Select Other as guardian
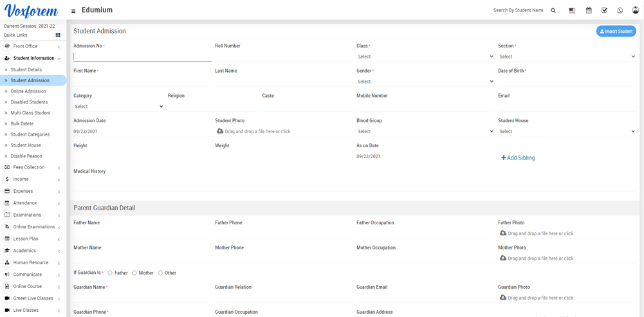This screenshot has width=644, height=317. [160, 273]
